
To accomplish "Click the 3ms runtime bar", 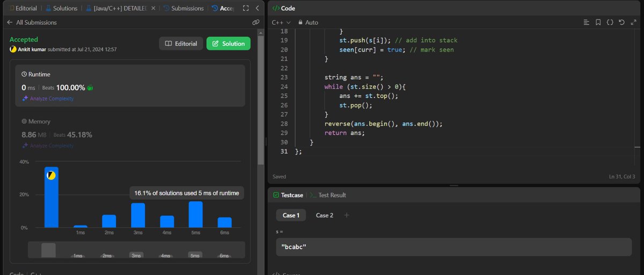I will [138, 215].
